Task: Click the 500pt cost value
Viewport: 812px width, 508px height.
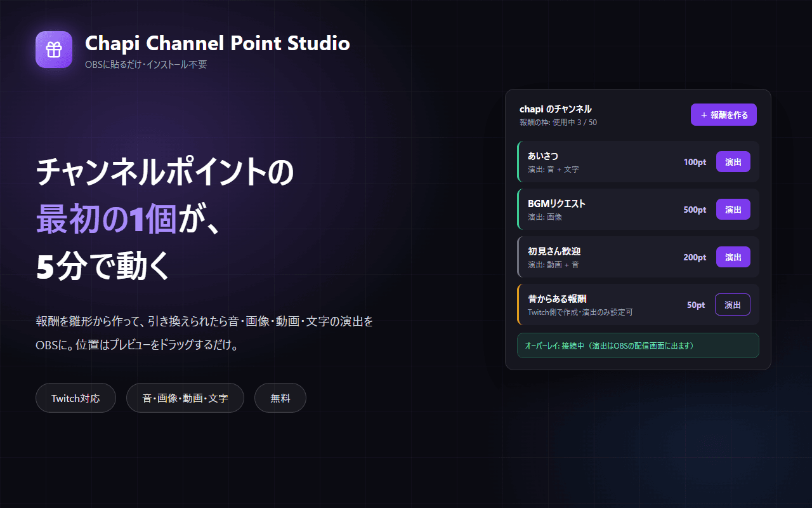Action: 695,210
